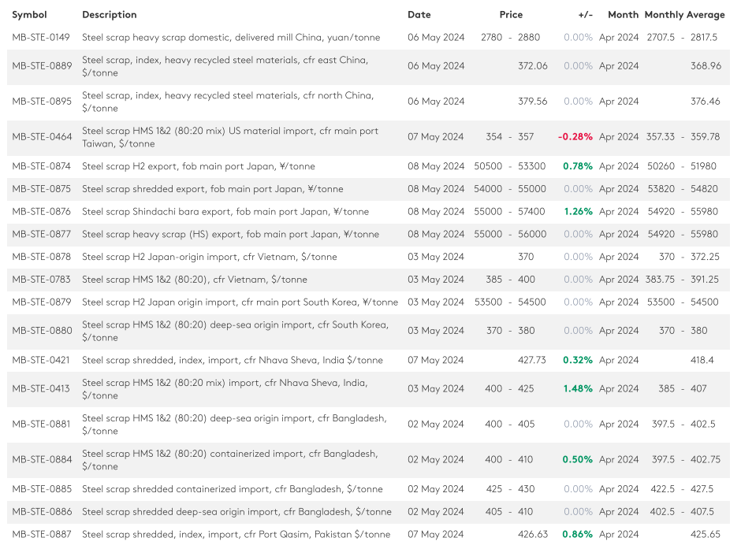Select shredded containerized import Bangladesh description
The height and width of the screenshot is (560, 741).
coord(232,489)
